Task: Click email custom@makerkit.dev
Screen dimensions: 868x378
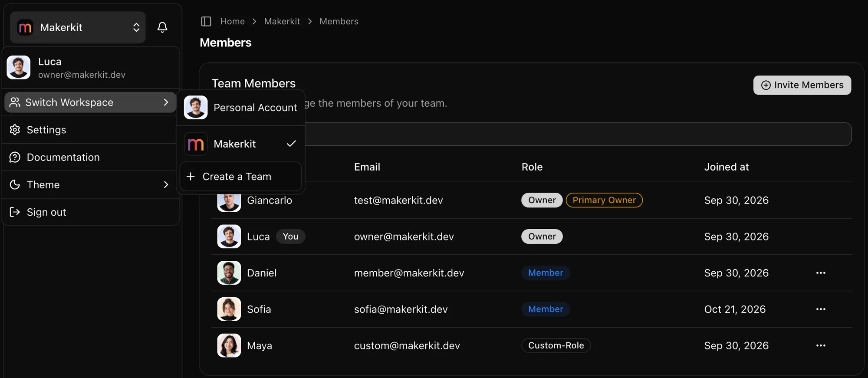Action: click(x=407, y=346)
